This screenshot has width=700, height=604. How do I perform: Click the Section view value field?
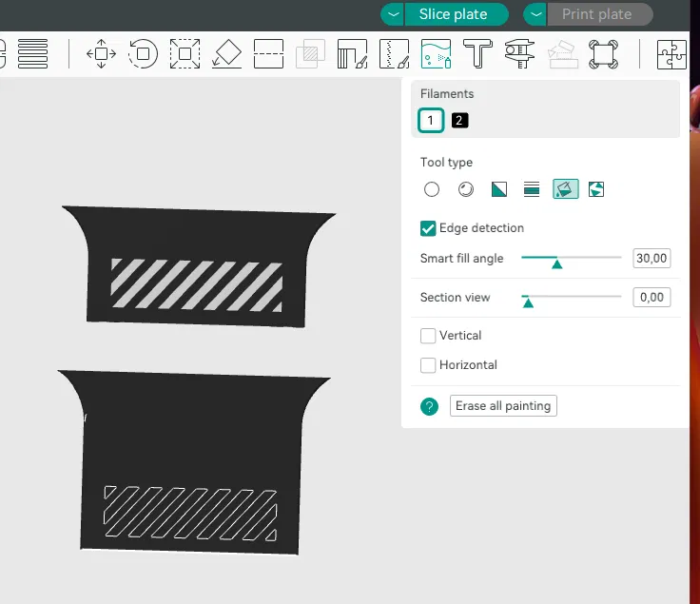[651, 297]
